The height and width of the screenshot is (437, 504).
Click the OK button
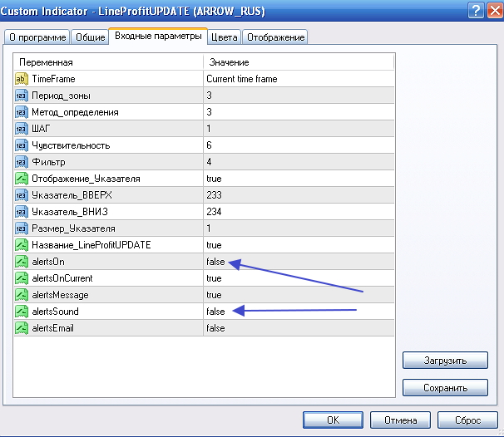(x=333, y=420)
